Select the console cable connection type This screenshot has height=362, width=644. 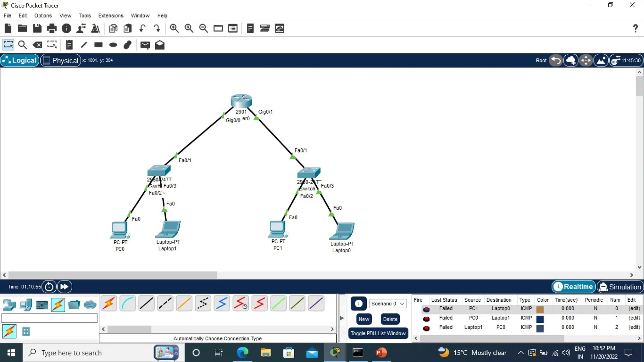pyautogui.click(x=127, y=304)
